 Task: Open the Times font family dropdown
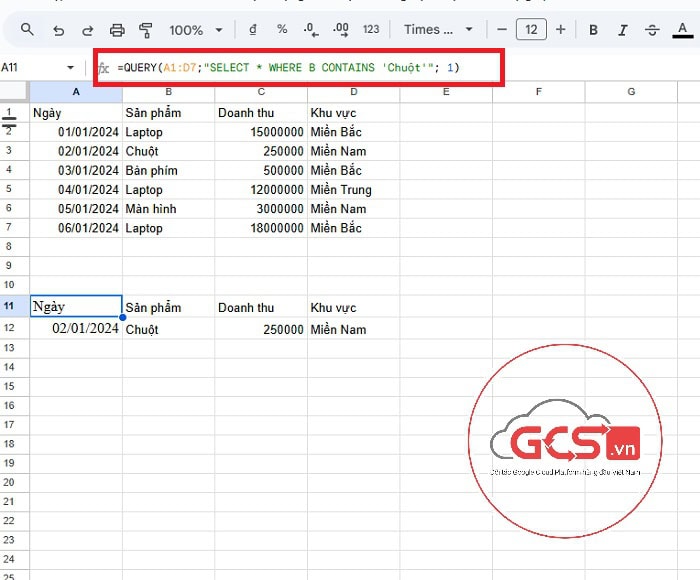[x=438, y=30]
